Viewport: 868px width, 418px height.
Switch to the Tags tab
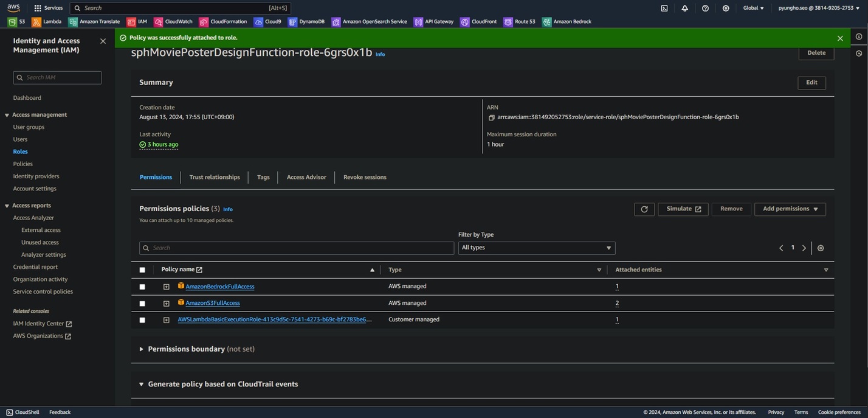[263, 177]
